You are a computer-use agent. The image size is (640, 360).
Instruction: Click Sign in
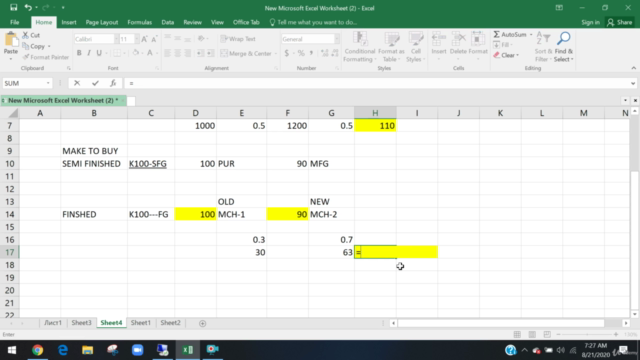point(590,22)
